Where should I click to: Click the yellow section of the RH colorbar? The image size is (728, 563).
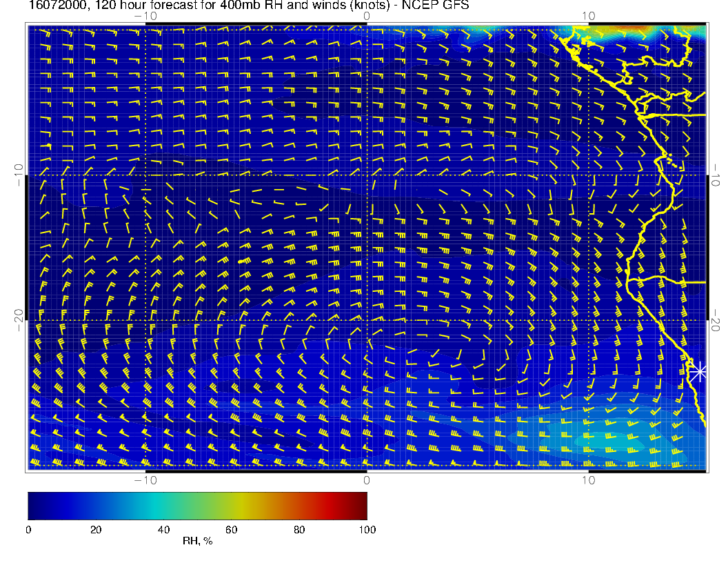click(x=241, y=506)
